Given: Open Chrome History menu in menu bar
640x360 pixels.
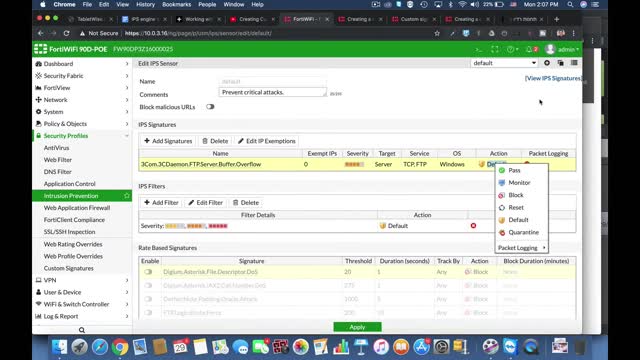Looking at the screenshot, I should pos(145,4).
